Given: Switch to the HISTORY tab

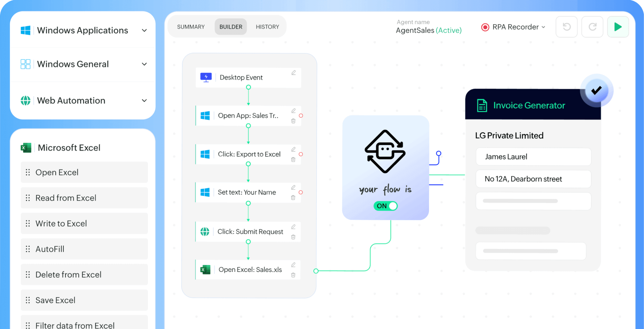Looking at the screenshot, I should 267,26.
